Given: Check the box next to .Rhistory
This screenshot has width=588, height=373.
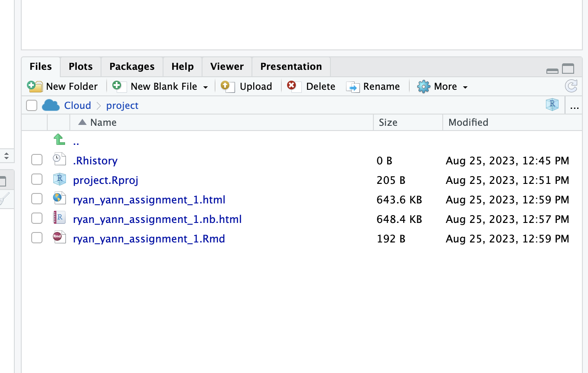Looking at the screenshot, I should point(37,160).
